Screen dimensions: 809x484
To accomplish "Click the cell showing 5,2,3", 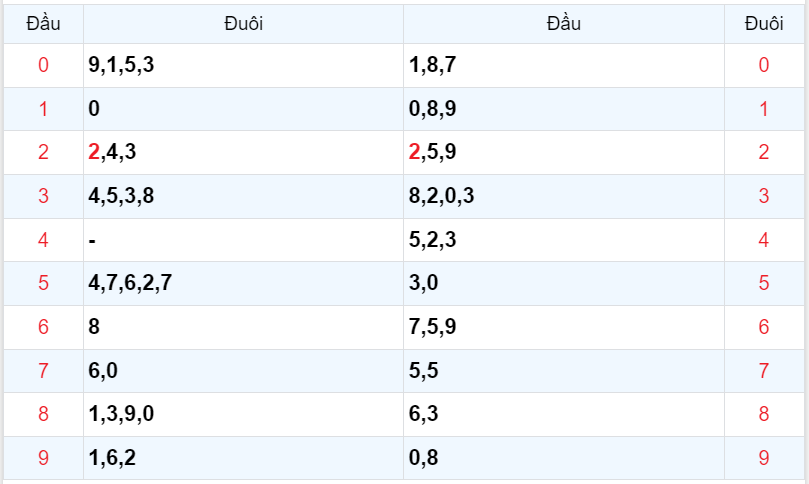I will click(433, 240).
